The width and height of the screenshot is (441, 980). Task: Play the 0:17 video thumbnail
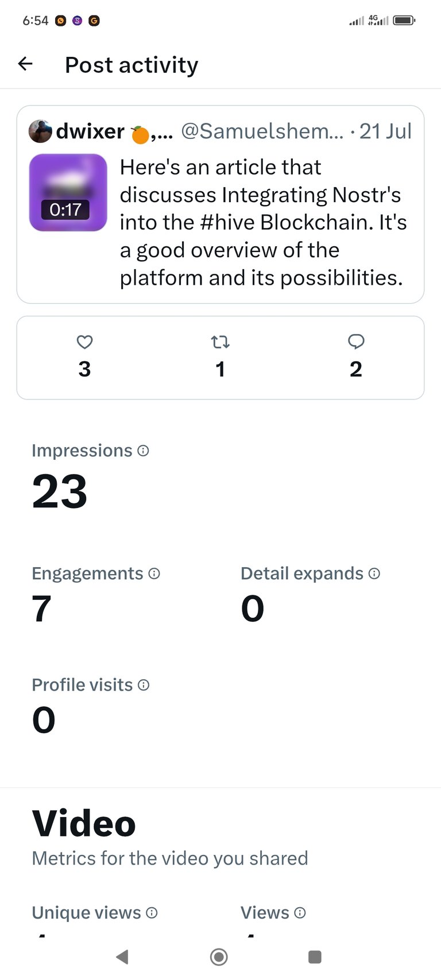[x=68, y=192]
